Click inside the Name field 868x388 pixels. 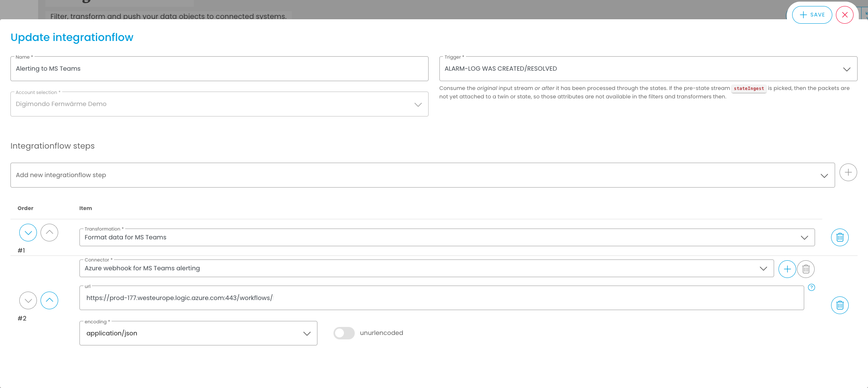(x=219, y=68)
